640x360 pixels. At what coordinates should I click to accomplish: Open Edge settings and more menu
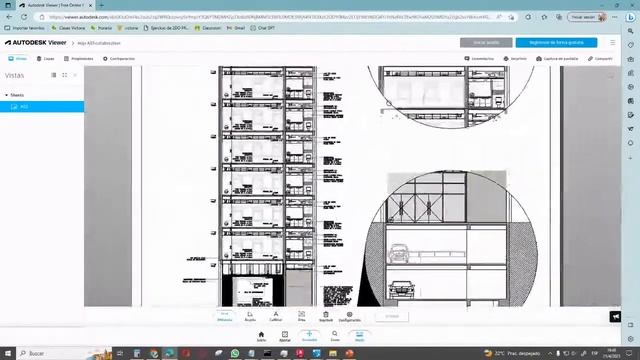click(615, 17)
